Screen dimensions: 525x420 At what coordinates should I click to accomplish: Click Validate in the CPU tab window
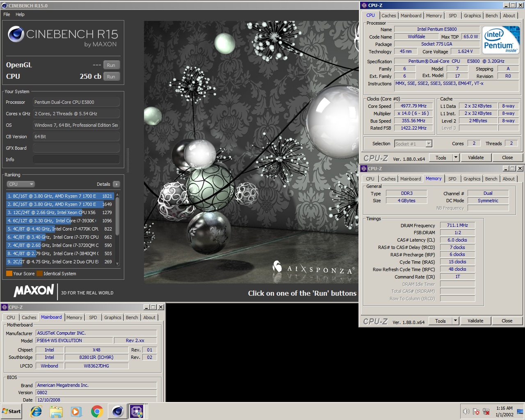coord(476,157)
